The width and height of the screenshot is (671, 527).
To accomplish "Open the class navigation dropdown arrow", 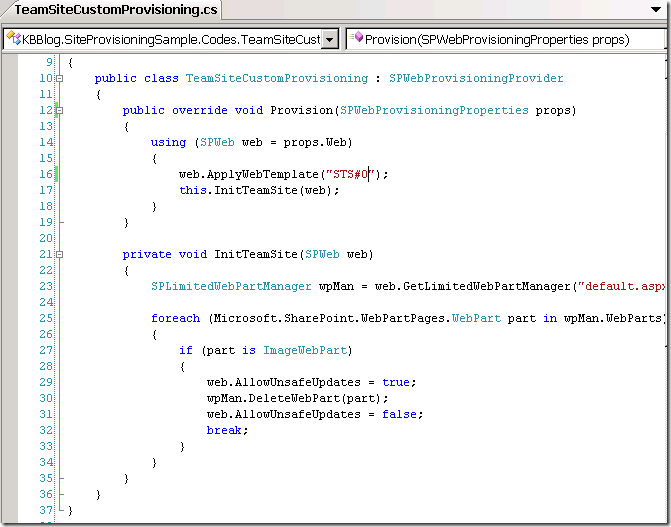I will 330,40.
